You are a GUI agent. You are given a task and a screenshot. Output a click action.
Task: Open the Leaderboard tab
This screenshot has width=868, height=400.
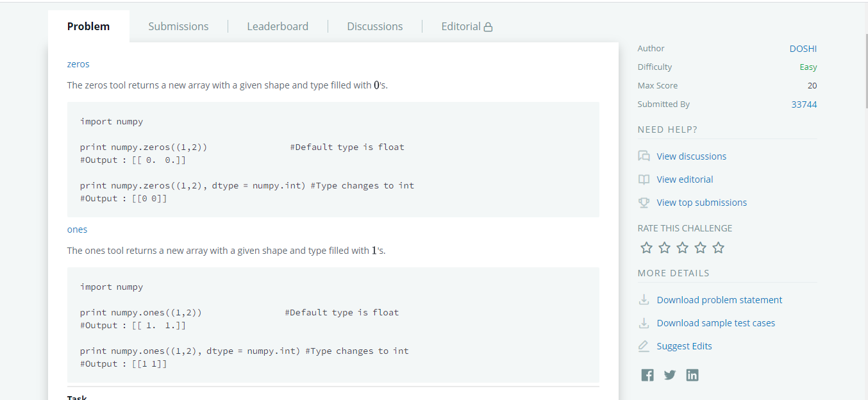pyautogui.click(x=278, y=26)
